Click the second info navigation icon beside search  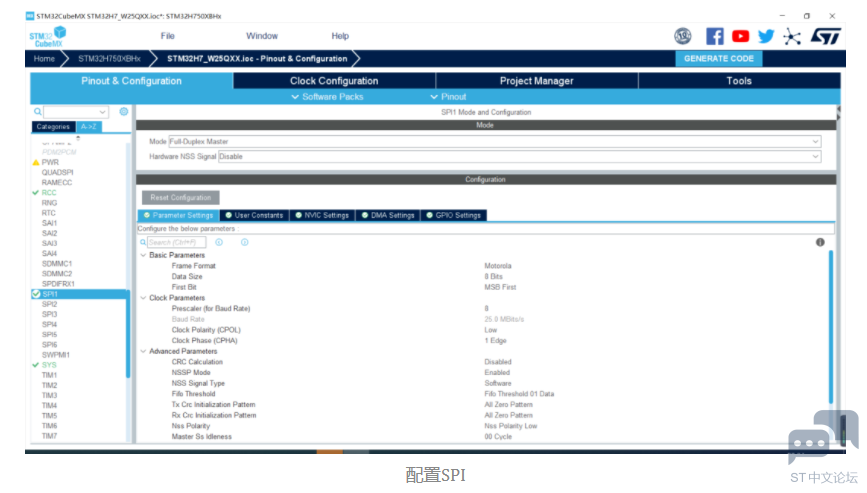(x=244, y=242)
